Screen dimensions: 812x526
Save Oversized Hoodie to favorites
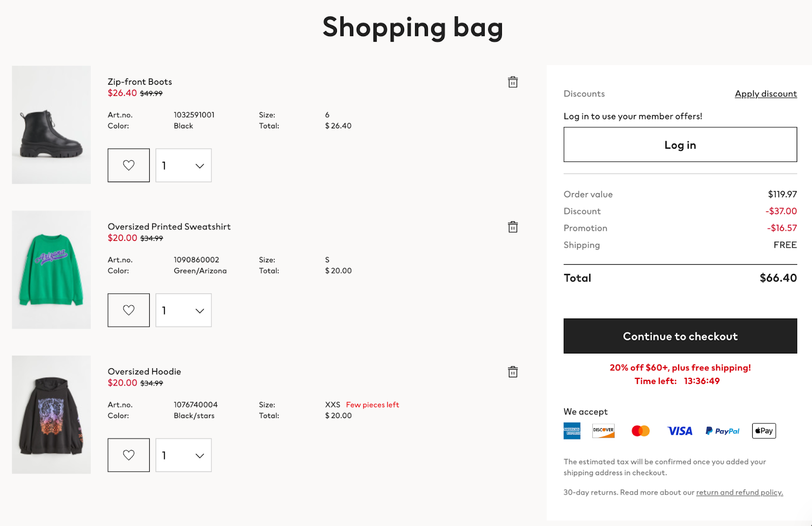tap(128, 455)
